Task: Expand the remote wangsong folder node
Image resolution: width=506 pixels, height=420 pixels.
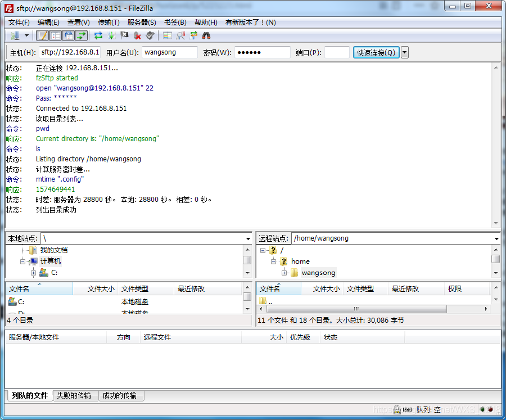Action: click(x=284, y=273)
